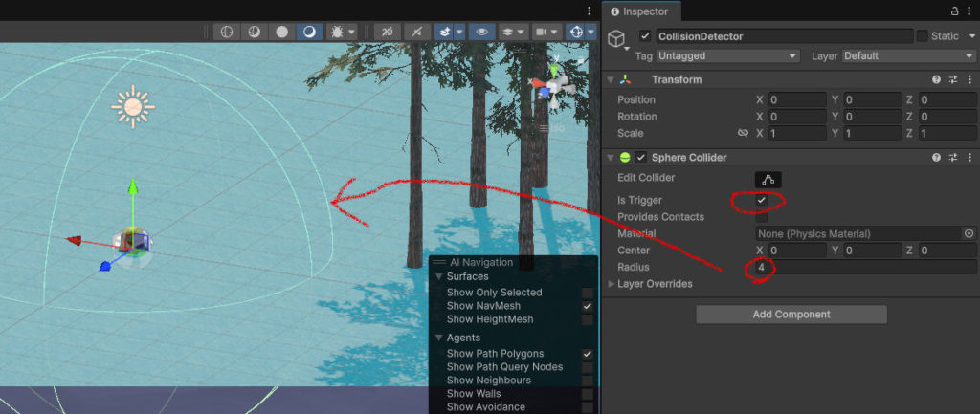Click the Add Component button

tap(791, 315)
